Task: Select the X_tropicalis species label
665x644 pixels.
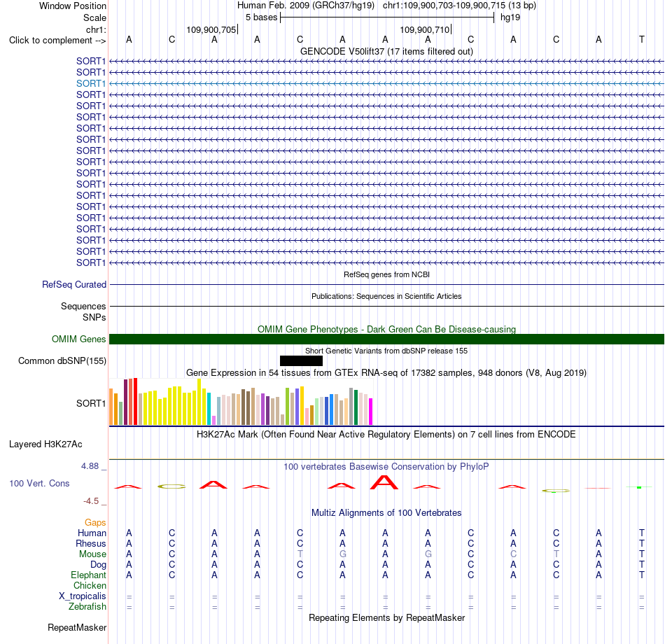Action: [83, 596]
